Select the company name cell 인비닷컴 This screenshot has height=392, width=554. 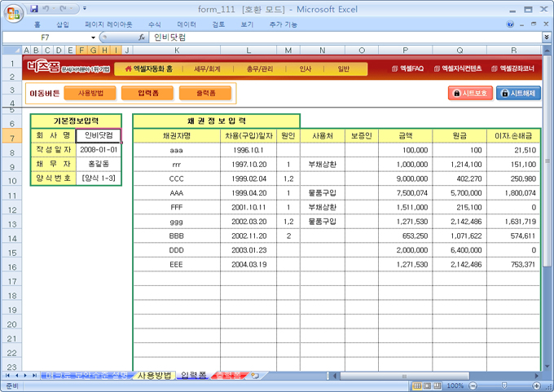tap(98, 136)
